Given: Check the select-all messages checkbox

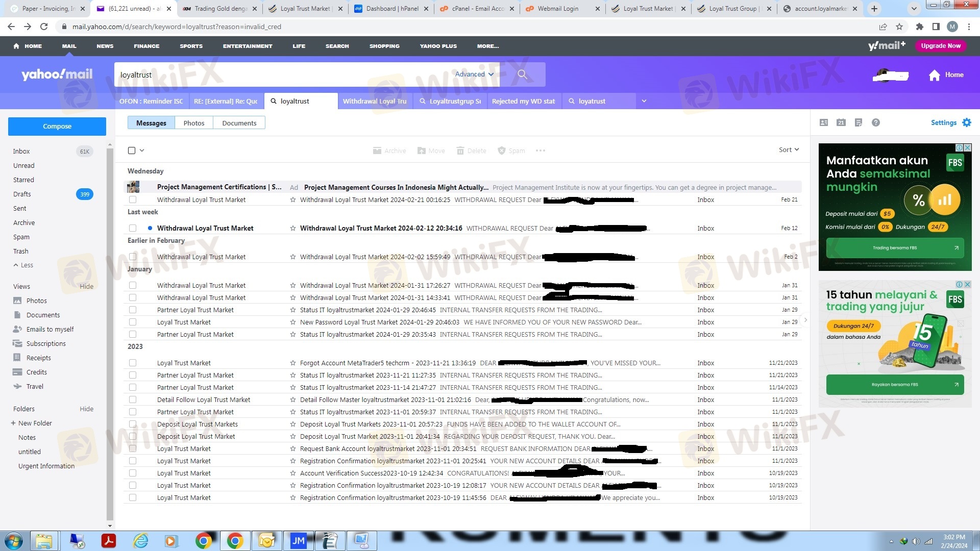Looking at the screenshot, I should [x=132, y=151].
